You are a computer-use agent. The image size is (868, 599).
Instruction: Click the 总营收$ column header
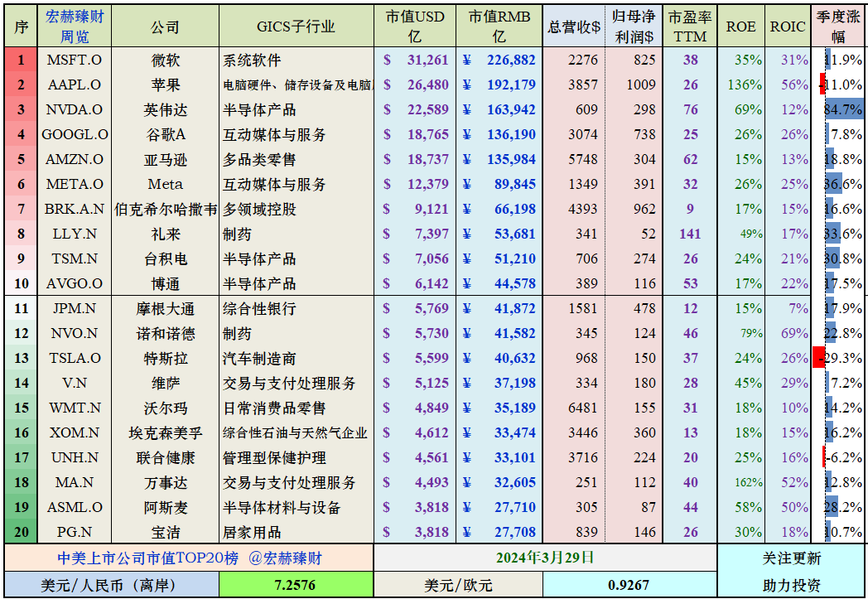573,26
